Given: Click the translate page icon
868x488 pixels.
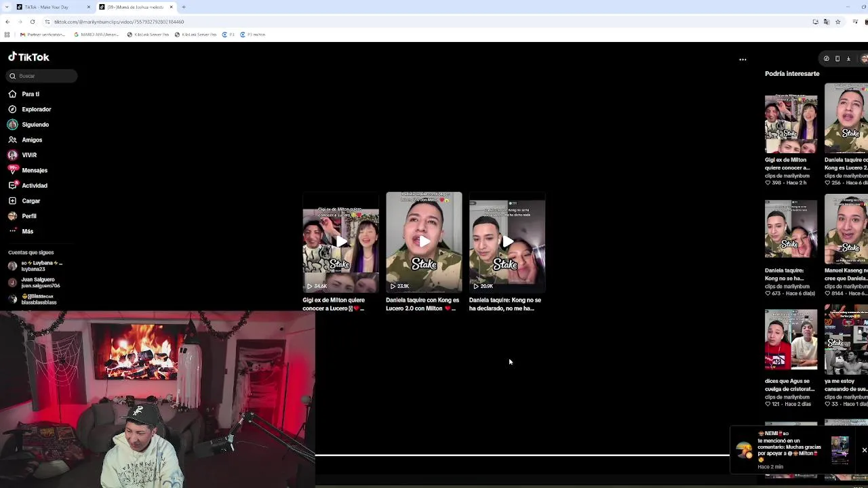Looking at the screenshot, I should pos(826,22).
